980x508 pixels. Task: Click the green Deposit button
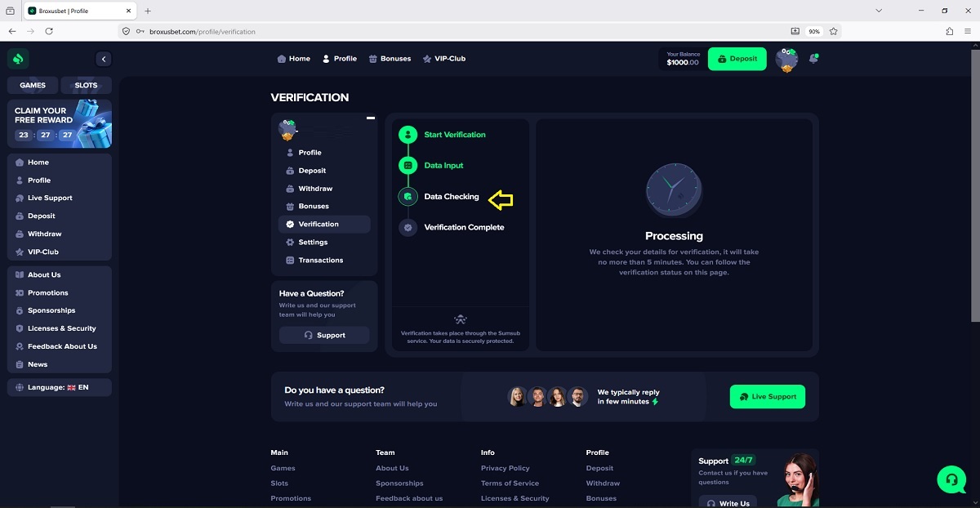[737, 59]
